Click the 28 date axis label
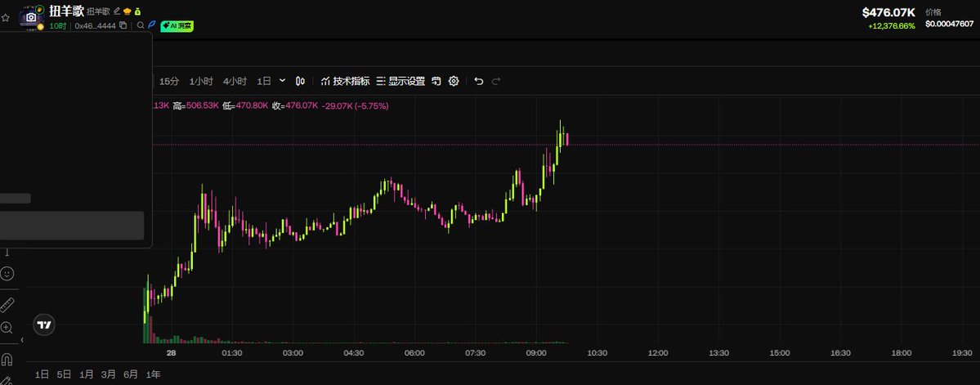980x385 pixels. coord(172,353)
